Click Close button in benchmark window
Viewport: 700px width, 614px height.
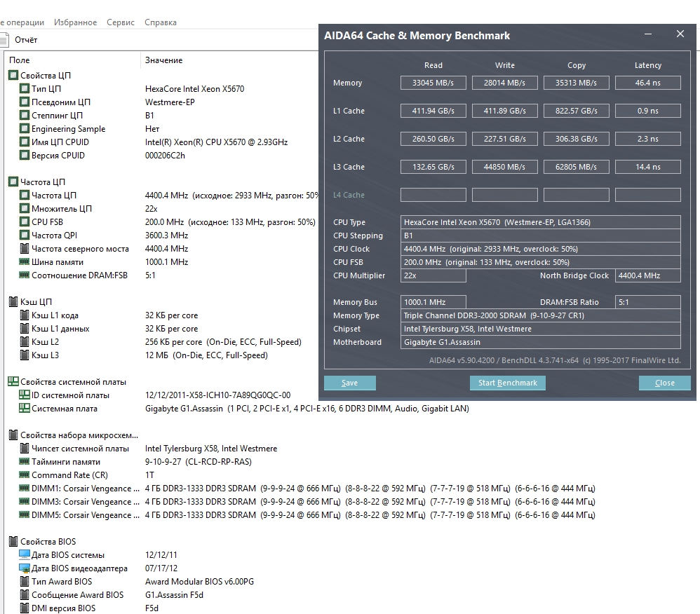[x=665, y=383]
